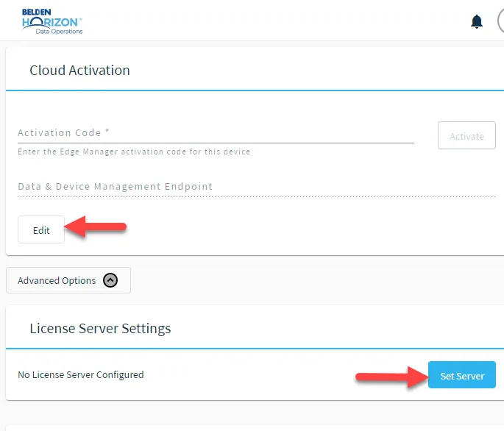Click the Data & Device Management Endpoint field
504x431 pixels.
tap(257, 188)
